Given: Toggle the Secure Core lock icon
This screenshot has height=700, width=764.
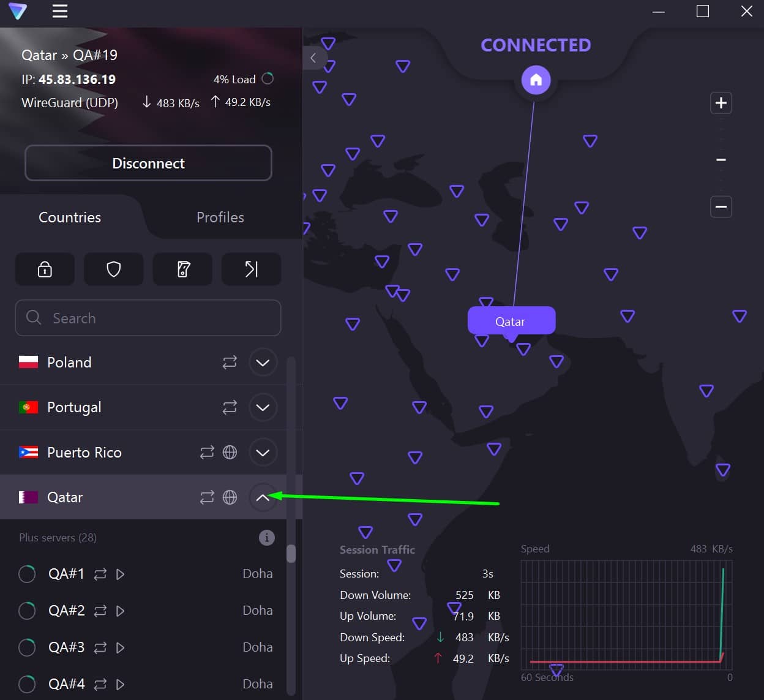Looking at the screenshot, I should (x=45, y=269).
